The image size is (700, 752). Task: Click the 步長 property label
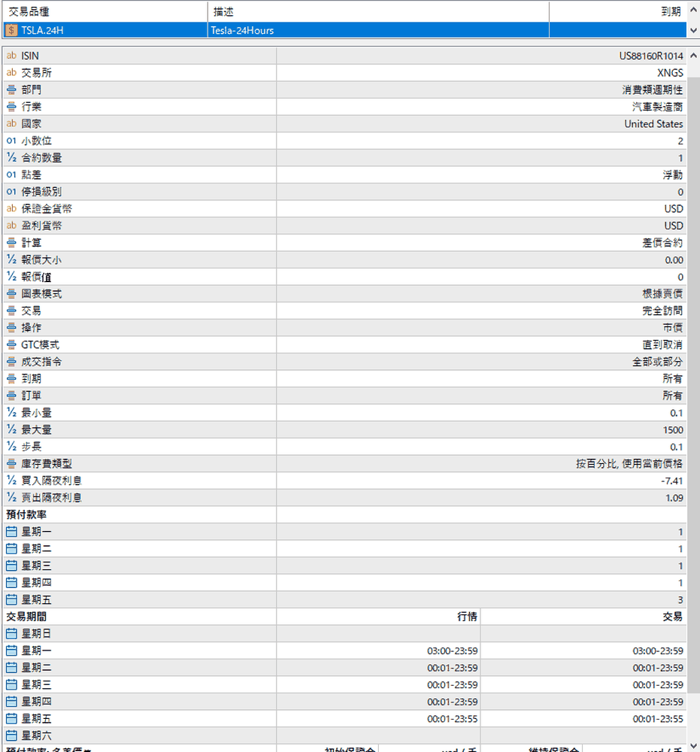tap(31, 447)
